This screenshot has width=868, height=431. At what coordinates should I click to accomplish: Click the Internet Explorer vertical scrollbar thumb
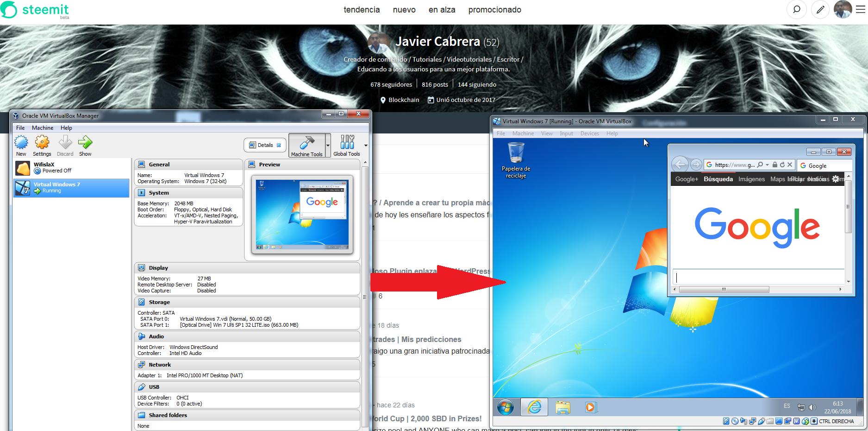(x=848, y=207)
